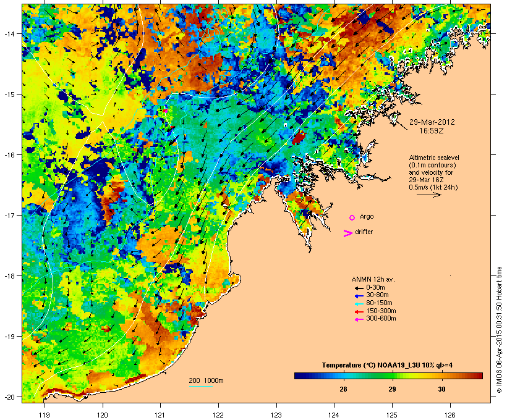
Task: Click the magenta 300-600m arrow in legend
Action: [x=359, y=319]
